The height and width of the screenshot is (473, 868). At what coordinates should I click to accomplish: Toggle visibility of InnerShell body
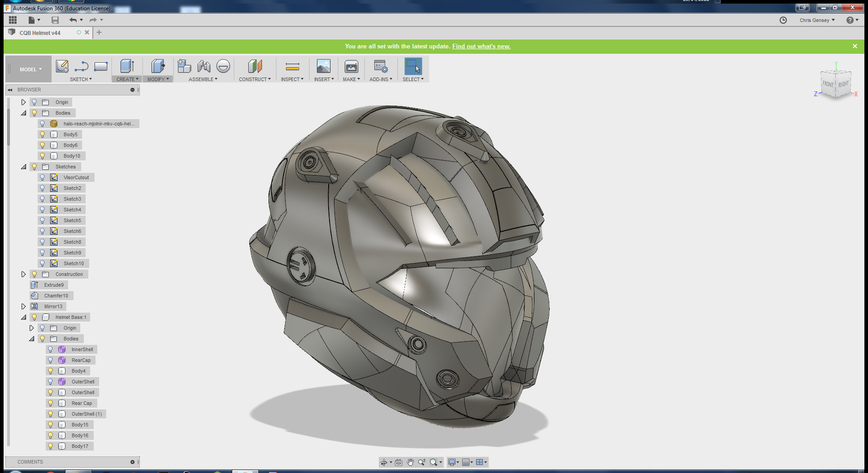tap(51, 349)
